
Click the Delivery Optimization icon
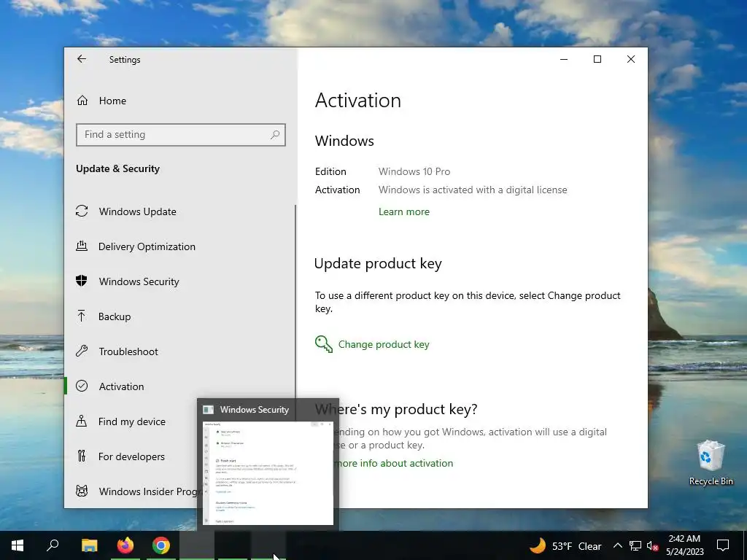click(x=82, y=246)
